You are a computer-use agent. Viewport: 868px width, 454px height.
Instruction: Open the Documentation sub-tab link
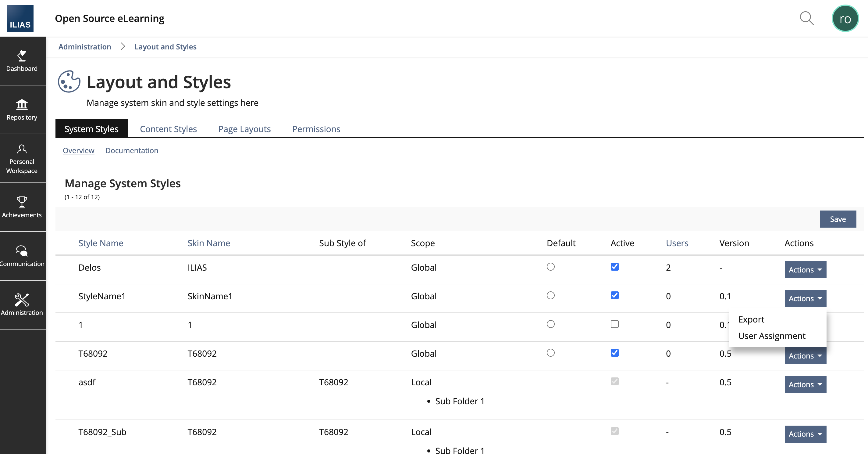pos(132,150)
